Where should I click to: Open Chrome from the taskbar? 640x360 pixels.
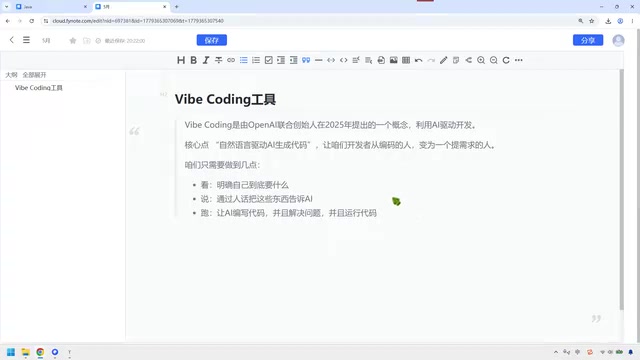pyautogui.click(x=40, y=352)
